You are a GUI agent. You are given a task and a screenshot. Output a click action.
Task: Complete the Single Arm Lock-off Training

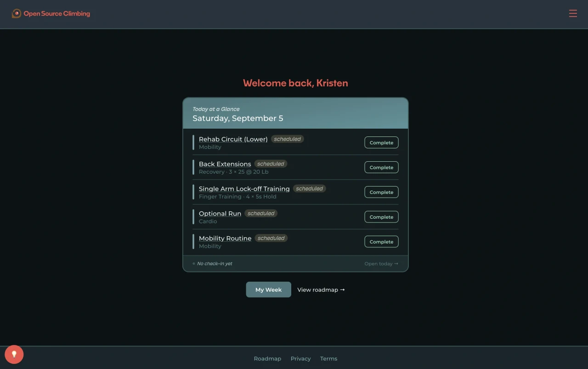tap(381, 192)
